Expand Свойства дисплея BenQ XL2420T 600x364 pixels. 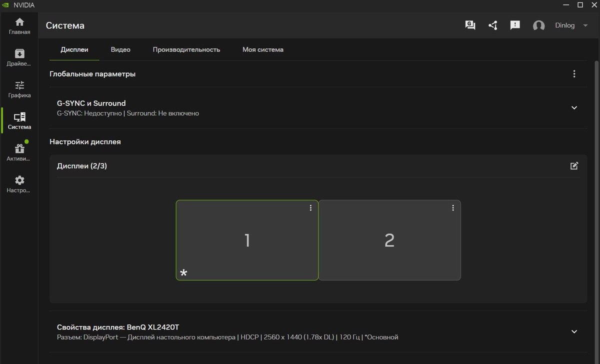pos(574,331)
